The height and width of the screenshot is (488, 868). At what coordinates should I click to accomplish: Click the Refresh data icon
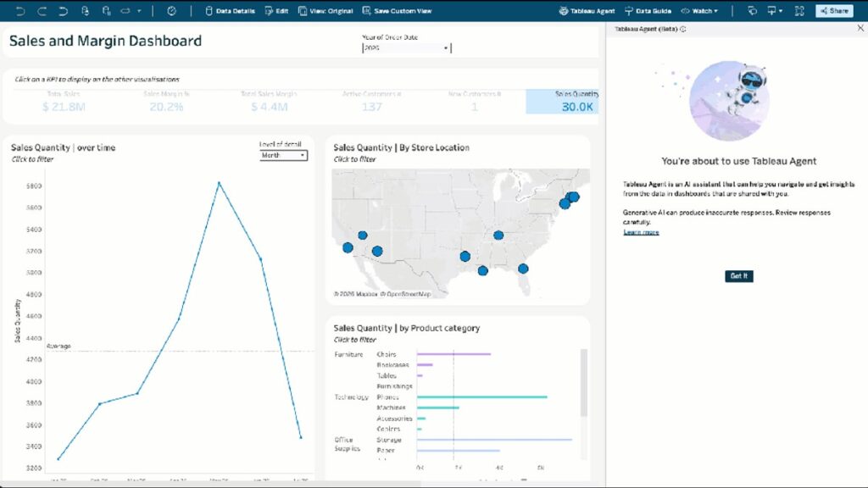(x=85, y=11)
